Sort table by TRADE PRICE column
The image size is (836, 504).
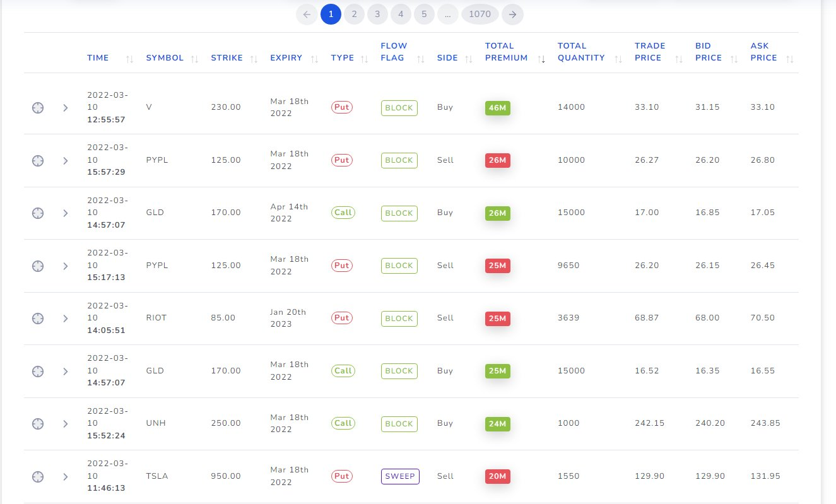679,59
